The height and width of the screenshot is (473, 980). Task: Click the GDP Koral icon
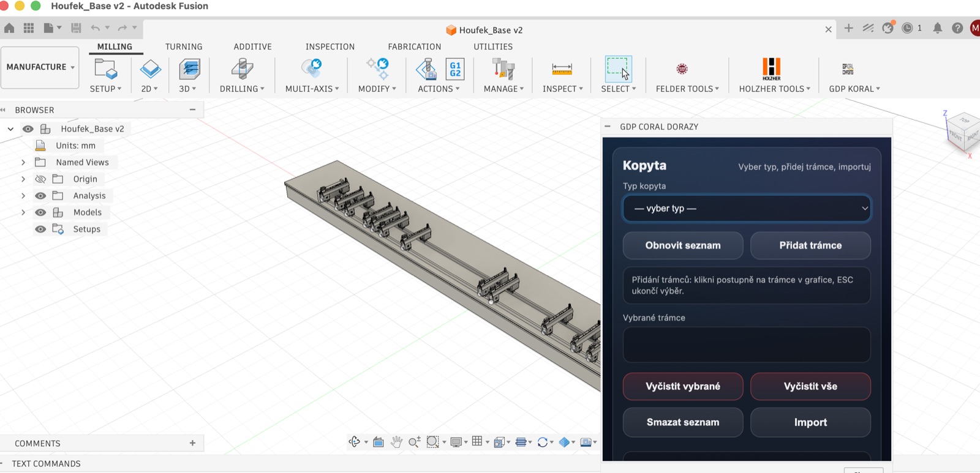pyautogui.click(x=848, y=69)
